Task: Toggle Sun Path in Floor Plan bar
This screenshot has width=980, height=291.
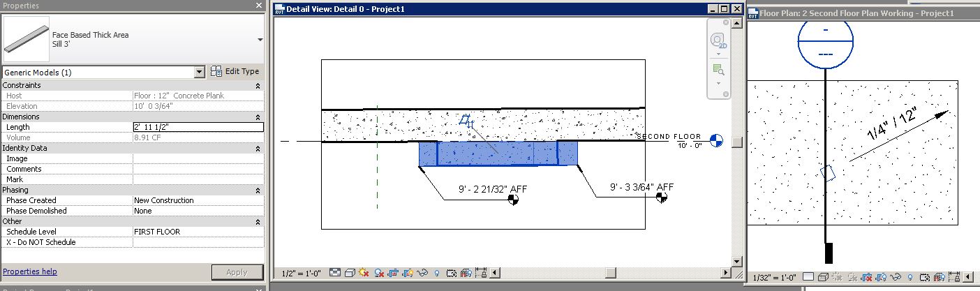Action: [837, 277]
